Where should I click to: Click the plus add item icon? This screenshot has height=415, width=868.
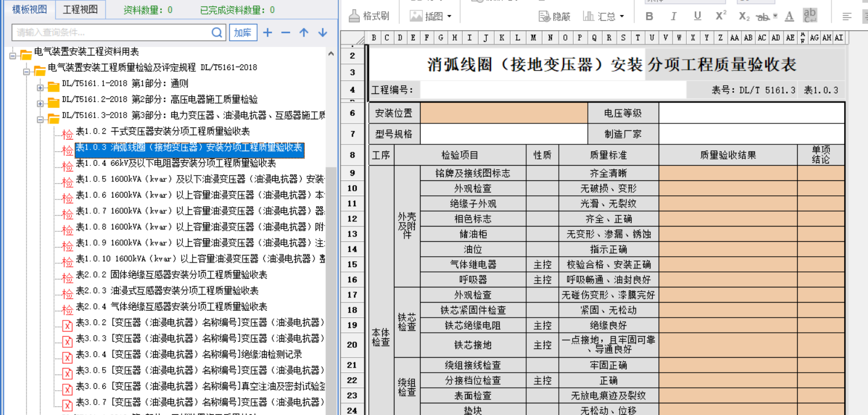coord(267,32)
